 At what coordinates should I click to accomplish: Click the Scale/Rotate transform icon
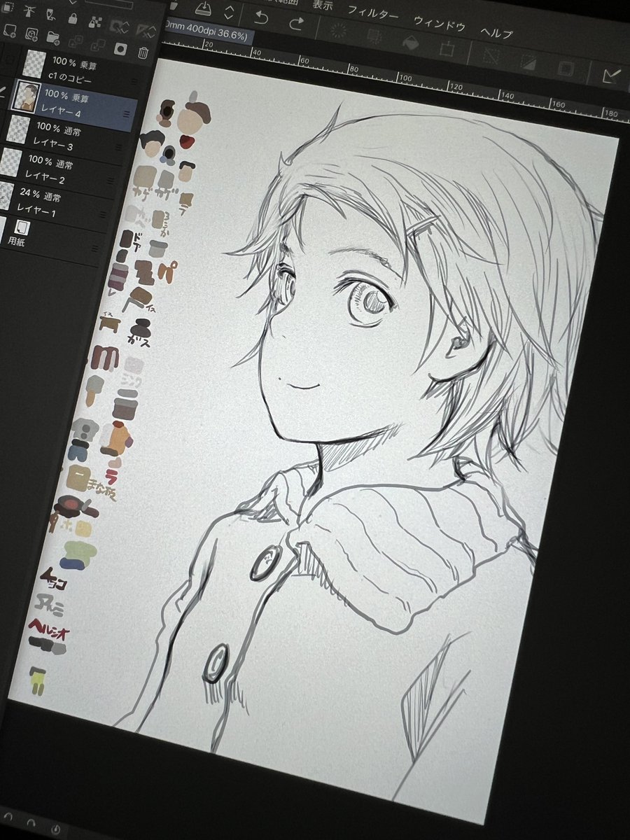(446, 48)
